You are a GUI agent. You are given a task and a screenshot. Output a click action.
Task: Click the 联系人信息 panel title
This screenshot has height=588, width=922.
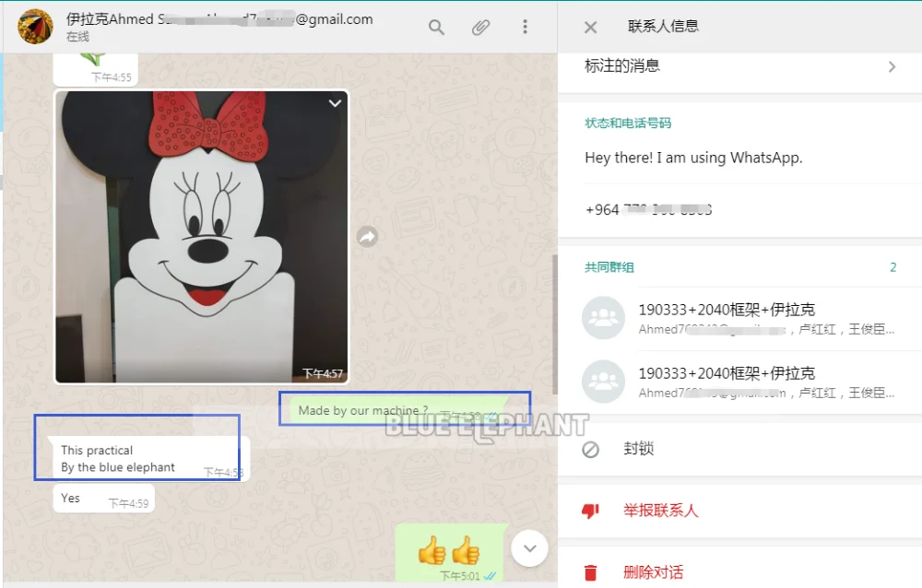[663, 27]
